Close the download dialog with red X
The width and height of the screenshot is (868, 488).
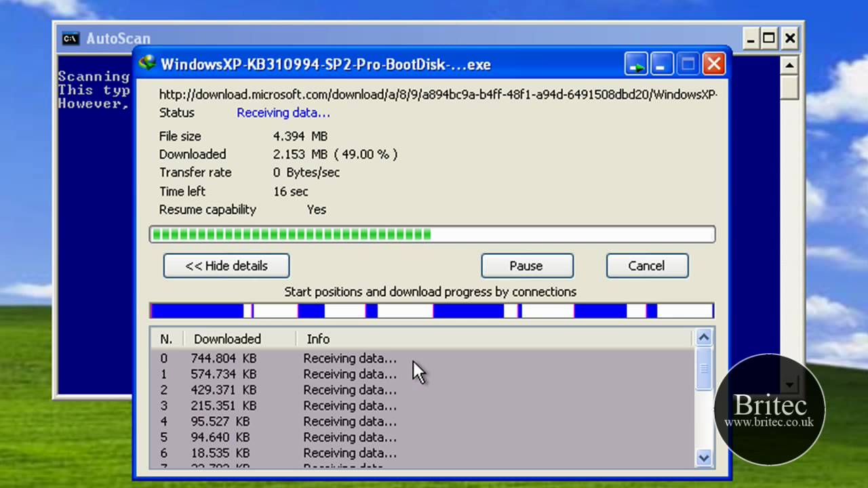(713, 64)
